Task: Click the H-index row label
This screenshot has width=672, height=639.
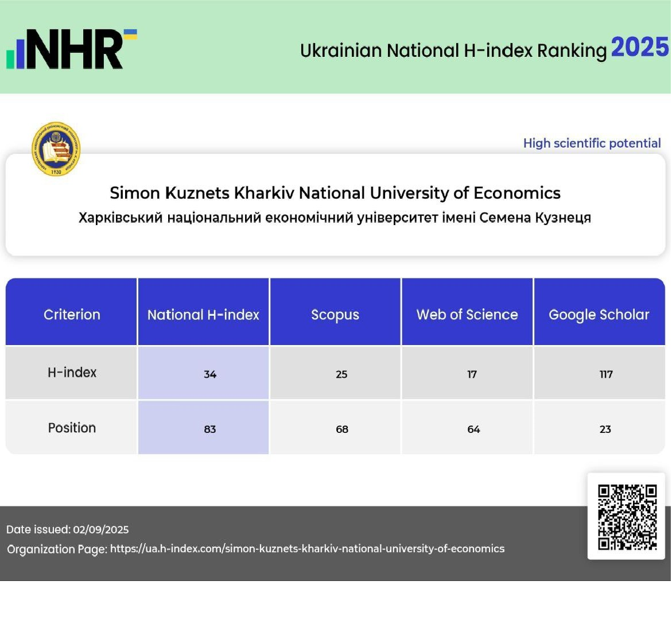Action: 72,372
